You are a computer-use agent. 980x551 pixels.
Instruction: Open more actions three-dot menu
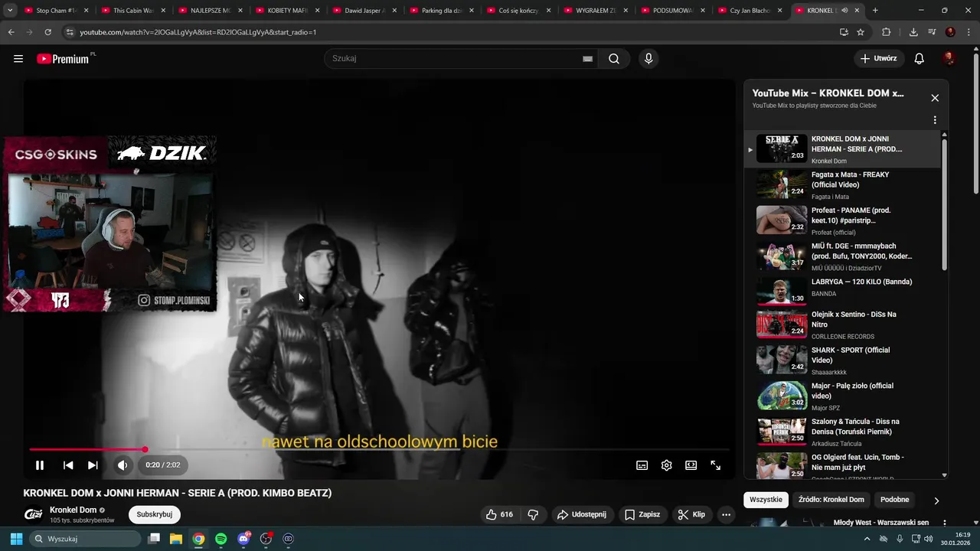727,515
